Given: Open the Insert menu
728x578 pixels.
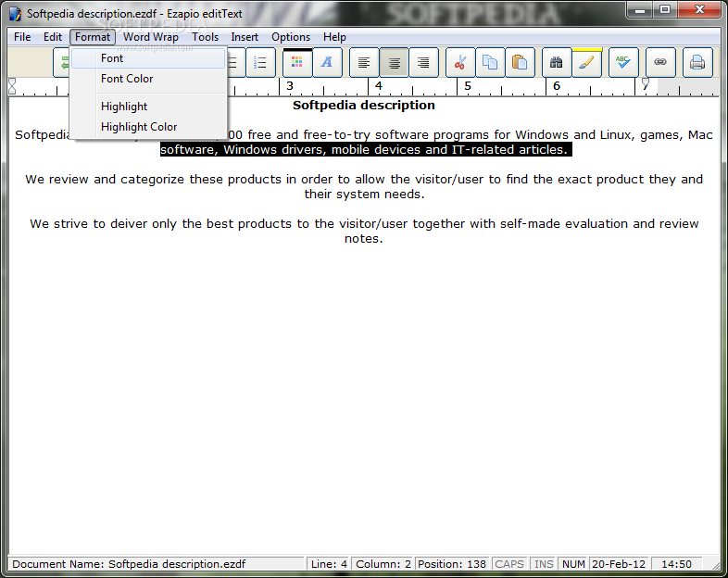Looking at the screenshot, I should [x=245, y=37].
